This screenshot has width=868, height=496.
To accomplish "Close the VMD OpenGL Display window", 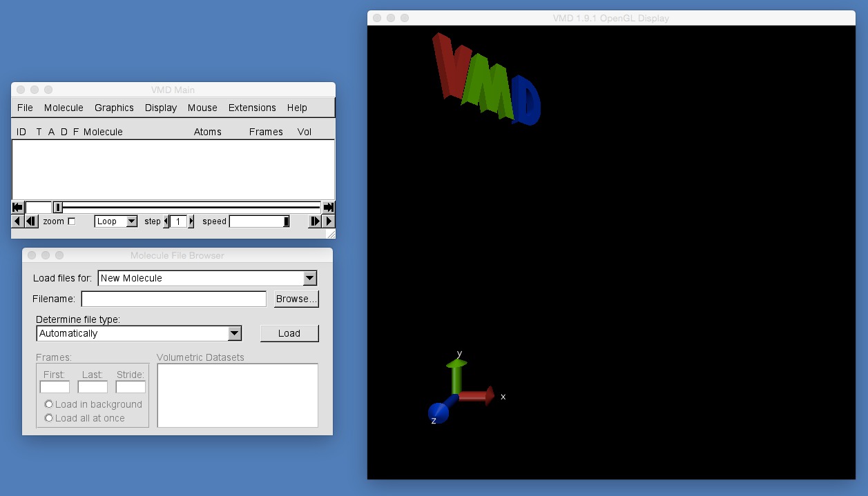I will click(x=377, y=18).
